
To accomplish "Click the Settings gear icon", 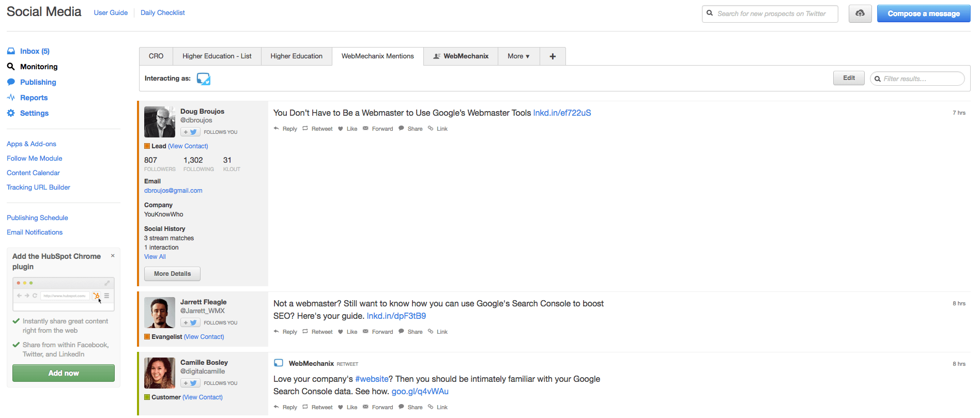I will click(x=11, y=113).
